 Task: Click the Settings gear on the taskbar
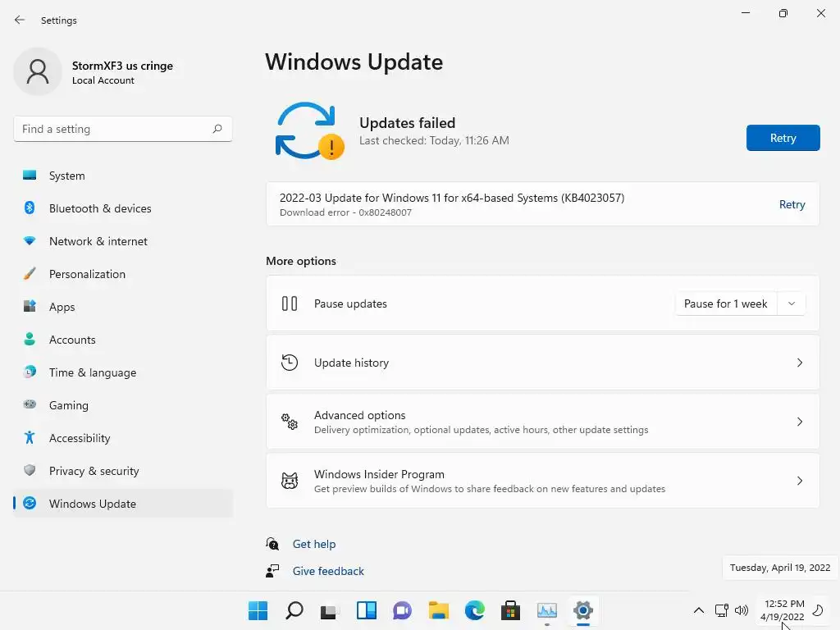pos(583,610)
